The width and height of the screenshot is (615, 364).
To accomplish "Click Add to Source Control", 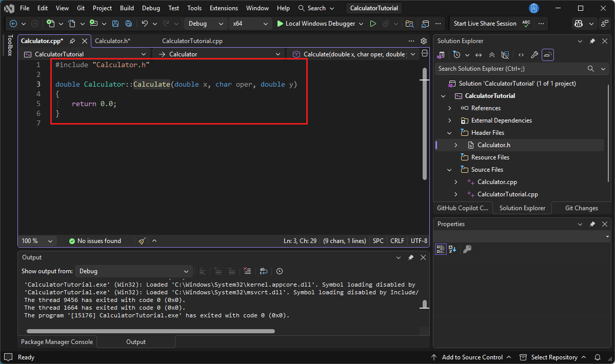I will click(x=471, y=357).
